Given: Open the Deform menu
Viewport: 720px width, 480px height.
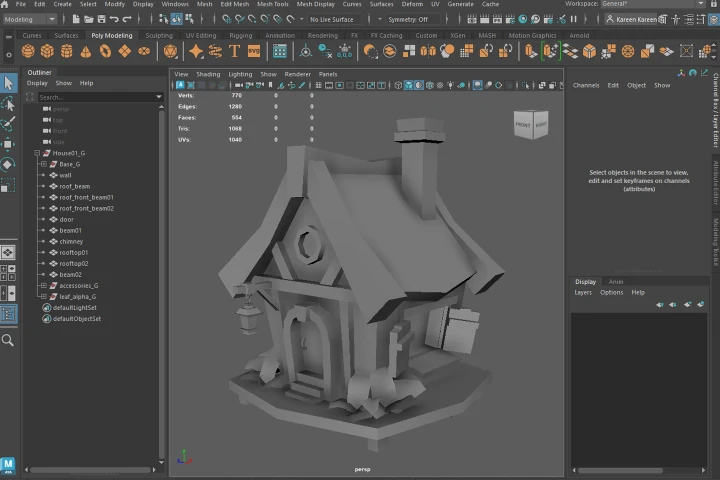Looking at the screenshot, I should point(412,4).
